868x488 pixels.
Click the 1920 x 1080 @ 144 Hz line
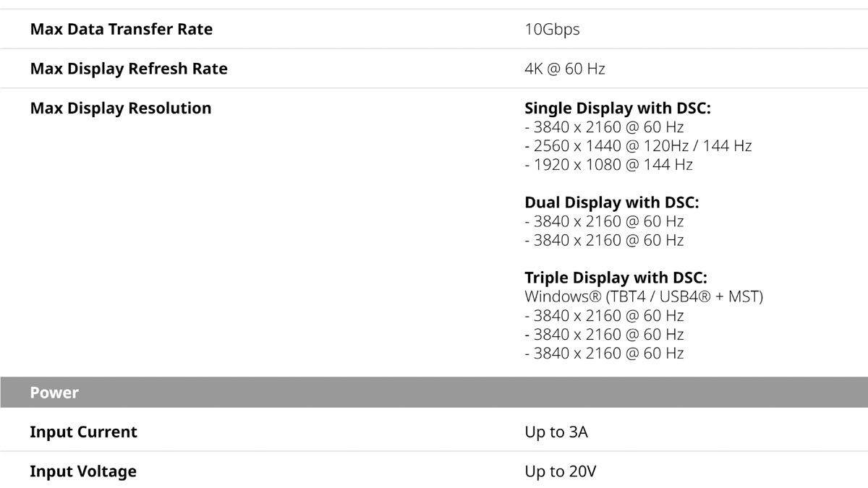pos(608,165)
